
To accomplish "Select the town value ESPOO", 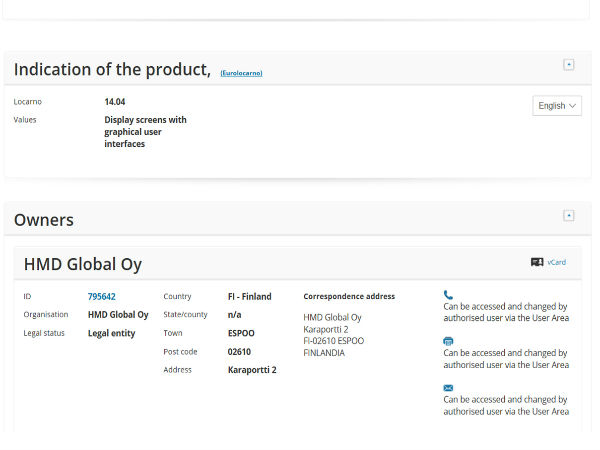I will tap(241, 333).
